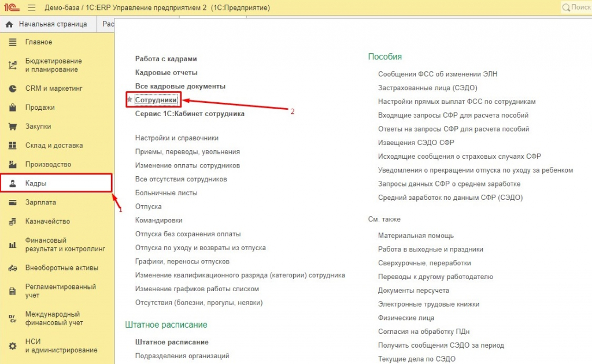
Task: Open Входящие запросы СФР для расчета пособий
Action: point(453,116)
